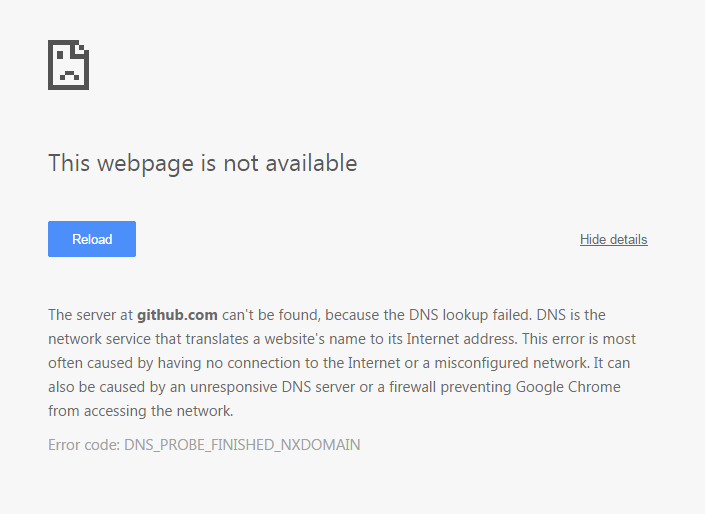Click the word 'firewall' in the explanation
Viewport: 705px width, 514px height.
tap(412, 387)
